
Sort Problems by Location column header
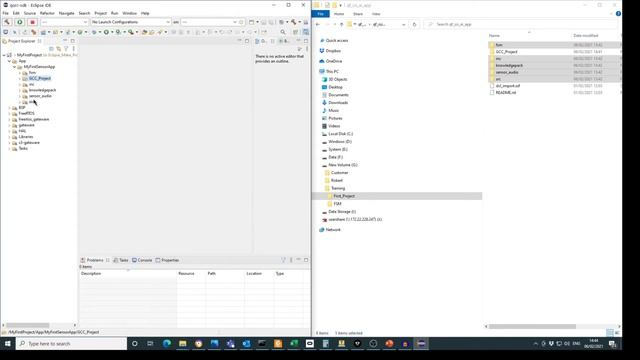coord(259,273)
